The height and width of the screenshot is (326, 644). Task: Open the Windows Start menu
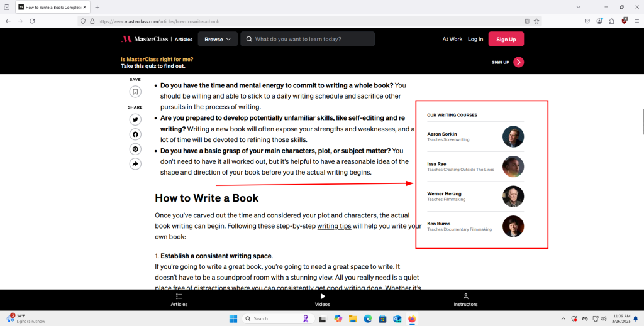(233, 318)
